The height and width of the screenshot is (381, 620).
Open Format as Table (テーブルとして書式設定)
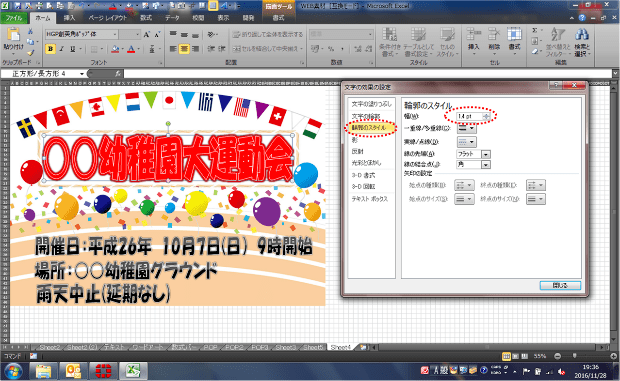(418, 41)
